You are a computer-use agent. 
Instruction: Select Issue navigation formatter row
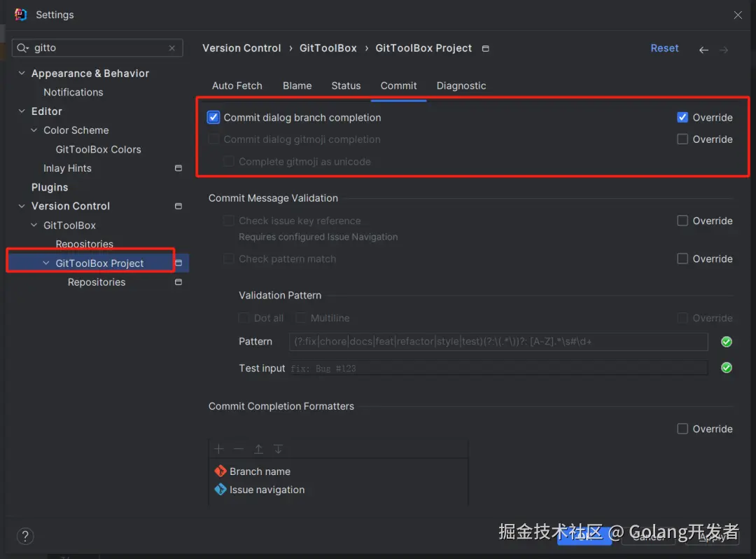pyautogui.click(x=339, y=490)
